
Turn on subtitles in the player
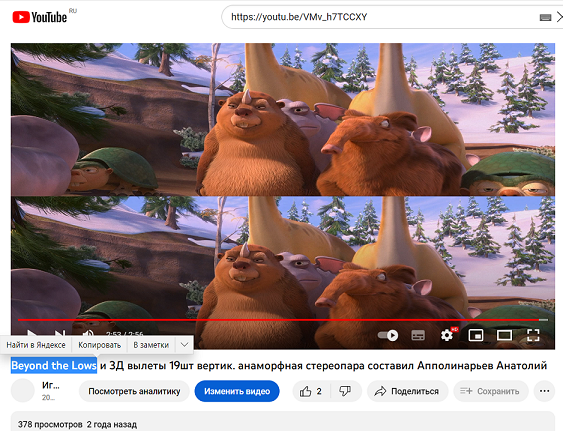[x=418, y=335]
